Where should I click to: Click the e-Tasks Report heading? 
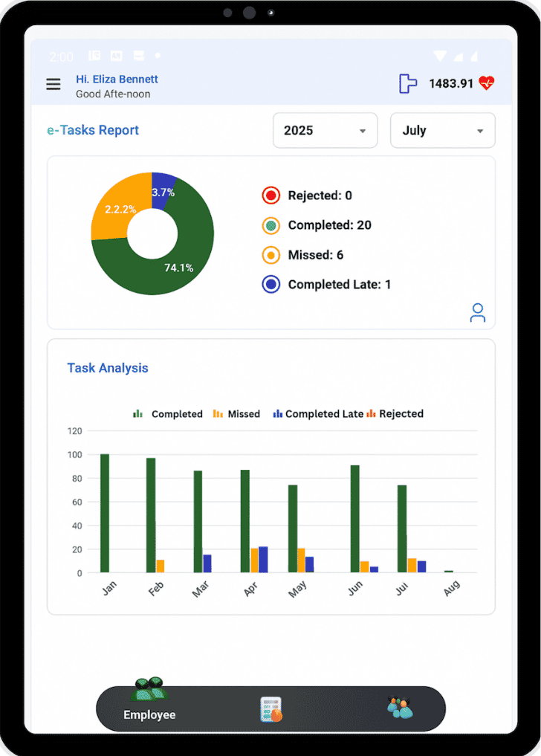click(93, 130)
